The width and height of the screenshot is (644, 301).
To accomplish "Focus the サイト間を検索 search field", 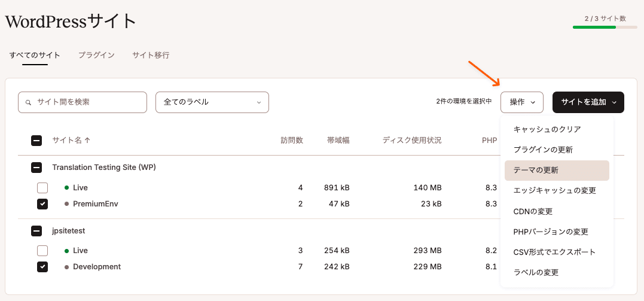I will [83, 102].
